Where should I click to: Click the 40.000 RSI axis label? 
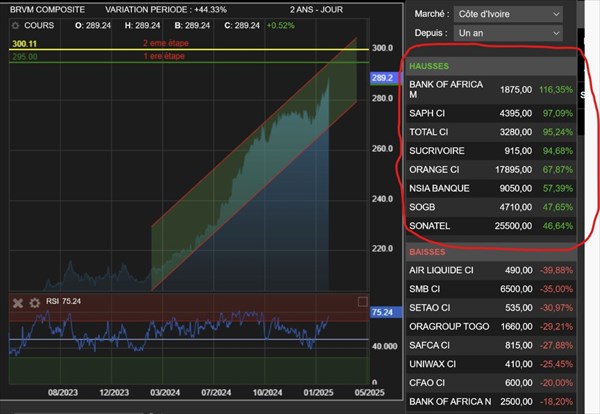(384, 346)
